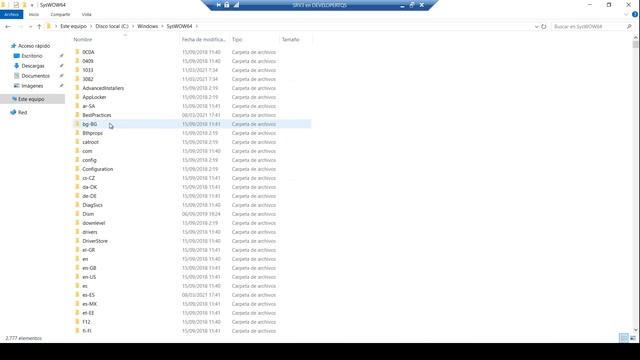Image resolution: width=640 pixels, height=360 pixels.
Task: Open the Inicio ribbon tab
Action: tap(34, 14)
